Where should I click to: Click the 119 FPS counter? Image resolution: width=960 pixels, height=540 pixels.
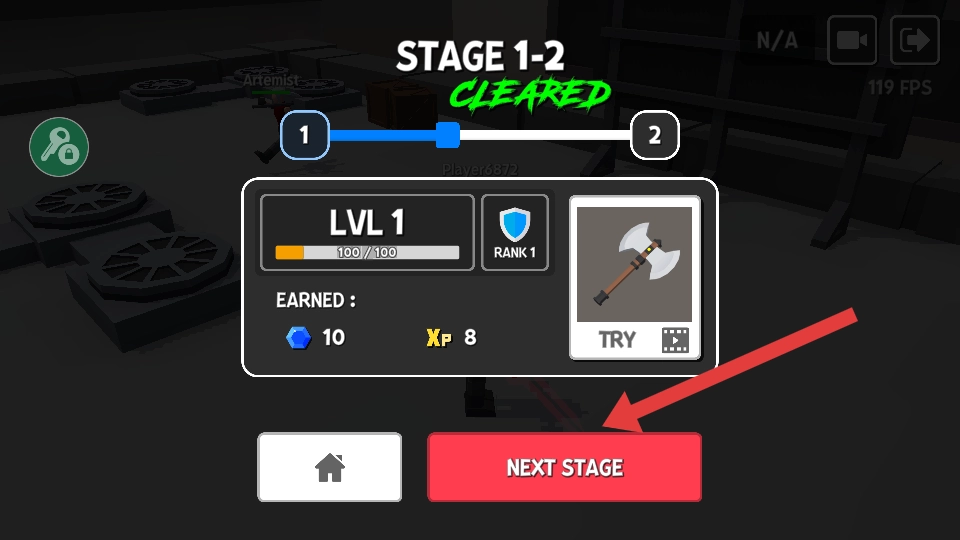[x=900, y=88]
